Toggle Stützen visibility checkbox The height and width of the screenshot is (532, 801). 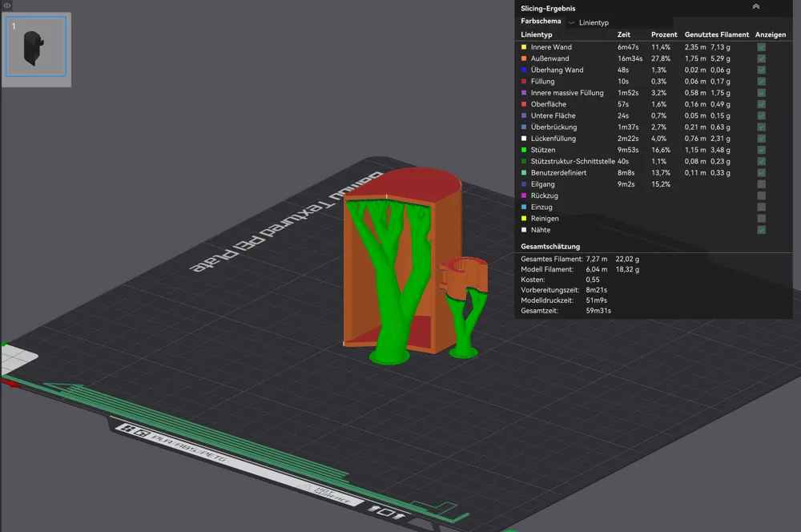click(x=761, y=150)
